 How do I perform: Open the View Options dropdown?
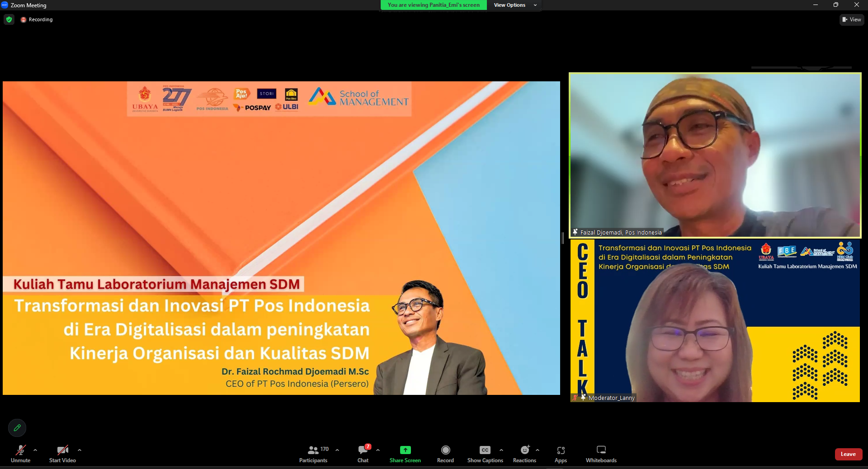click(514, 5)
